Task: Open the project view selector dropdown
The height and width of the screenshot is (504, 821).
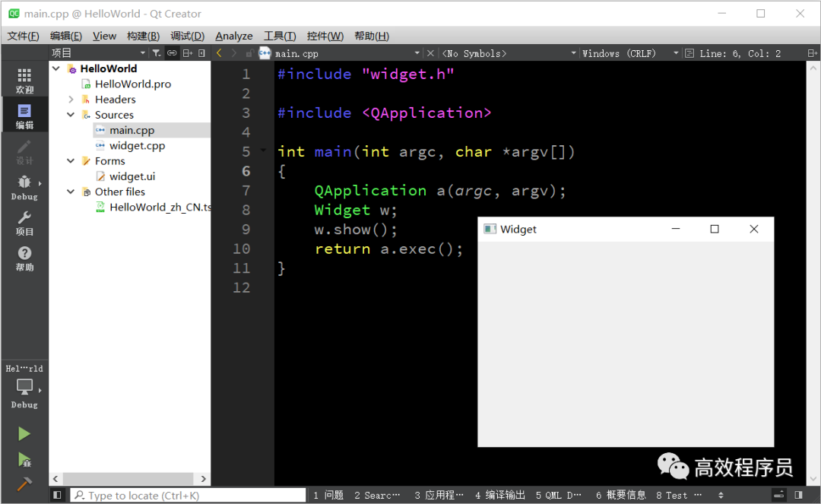Action: (x=98, y=53)
